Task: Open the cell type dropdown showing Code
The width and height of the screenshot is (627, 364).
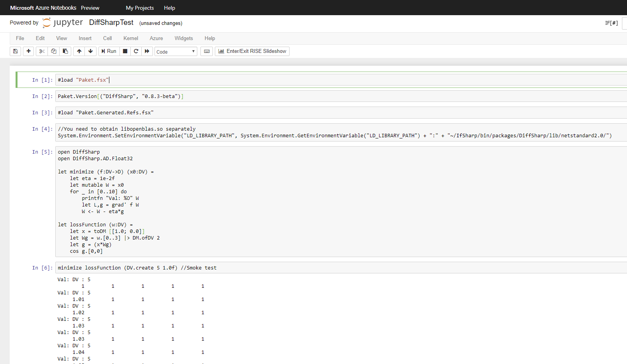Action: (176, 51)
